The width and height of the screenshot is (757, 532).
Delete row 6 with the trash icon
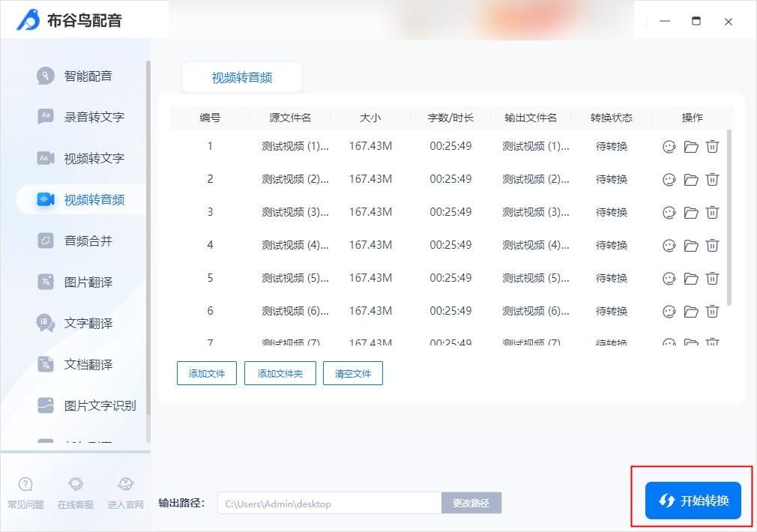click(x=712, y=311)
